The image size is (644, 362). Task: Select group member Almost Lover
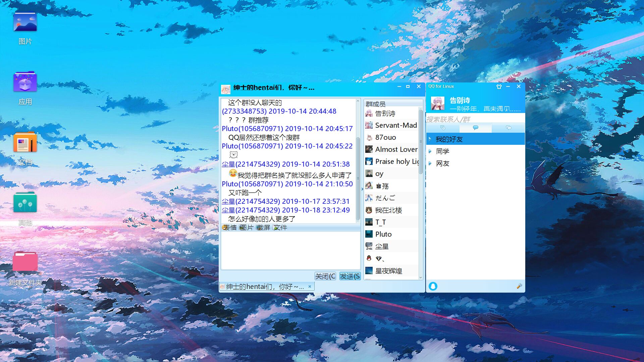click(x=391, y=149)
